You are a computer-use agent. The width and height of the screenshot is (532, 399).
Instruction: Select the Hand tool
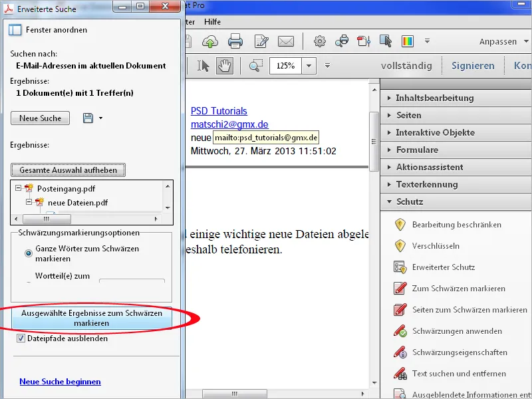225,65
